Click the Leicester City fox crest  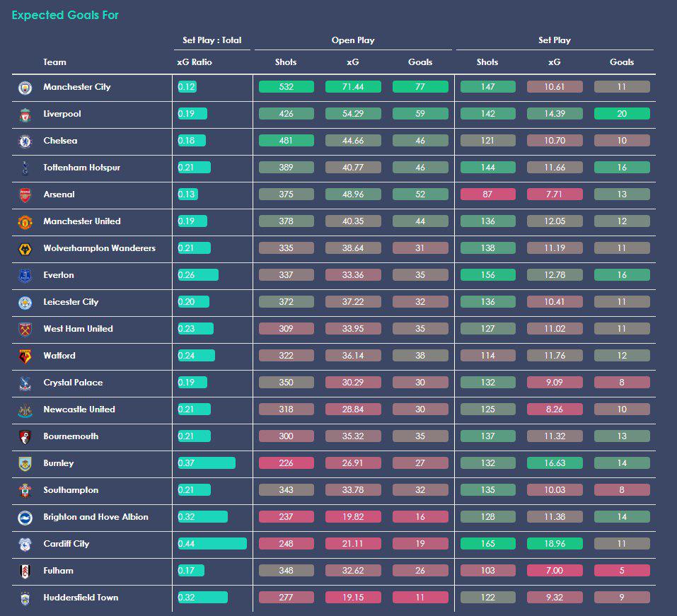pyautogui.click(x=25, y=303)
